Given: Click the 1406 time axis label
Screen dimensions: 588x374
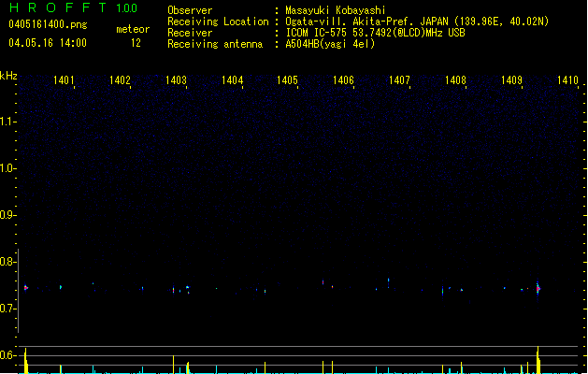Looking at the screenshot, I should click(x=343, y=80).
